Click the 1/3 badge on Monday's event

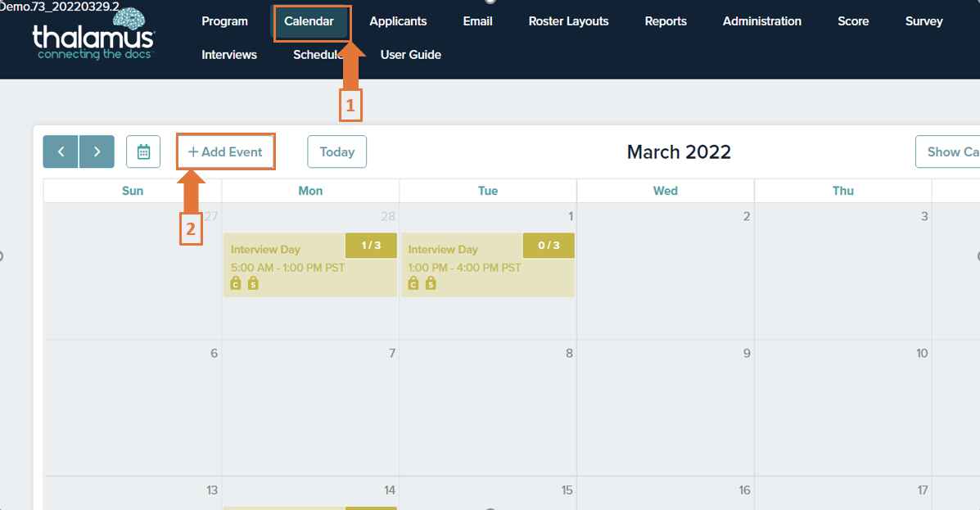point(371,246)
